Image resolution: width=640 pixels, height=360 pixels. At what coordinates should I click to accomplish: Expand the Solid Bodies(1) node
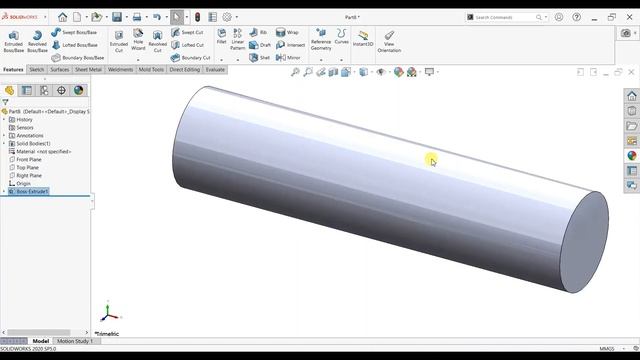4,144
